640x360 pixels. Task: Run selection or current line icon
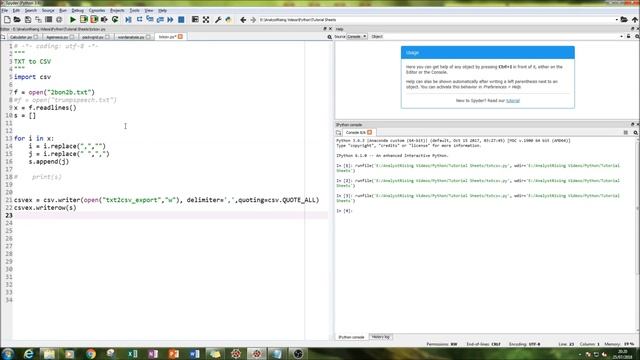tap(104, 20)
